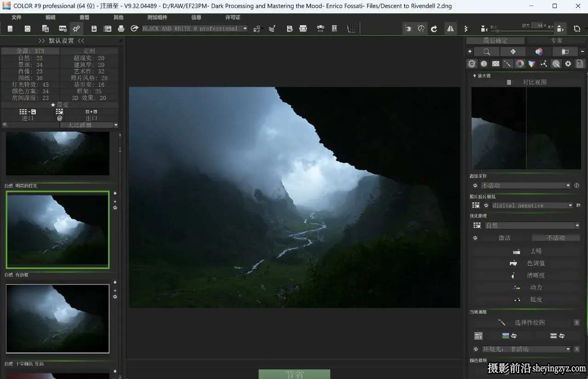Click the RGB color circles button
This screenshot has height=379, width=588.
pos(539,51)
